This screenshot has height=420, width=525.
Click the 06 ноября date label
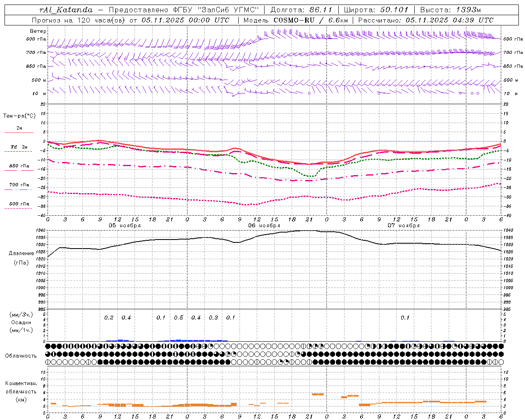pos(264,226)
